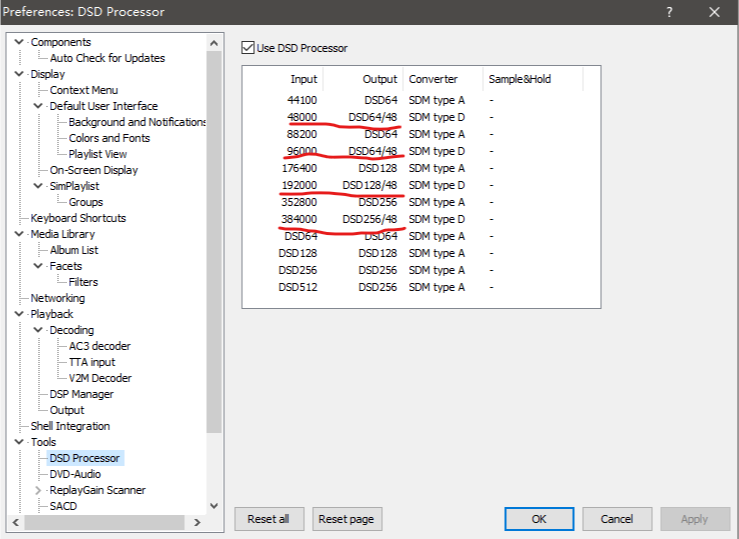Click the tree's scroll-right arrow
The width and height of the screenshot is (739, 539).
click(x=197, y=522)
